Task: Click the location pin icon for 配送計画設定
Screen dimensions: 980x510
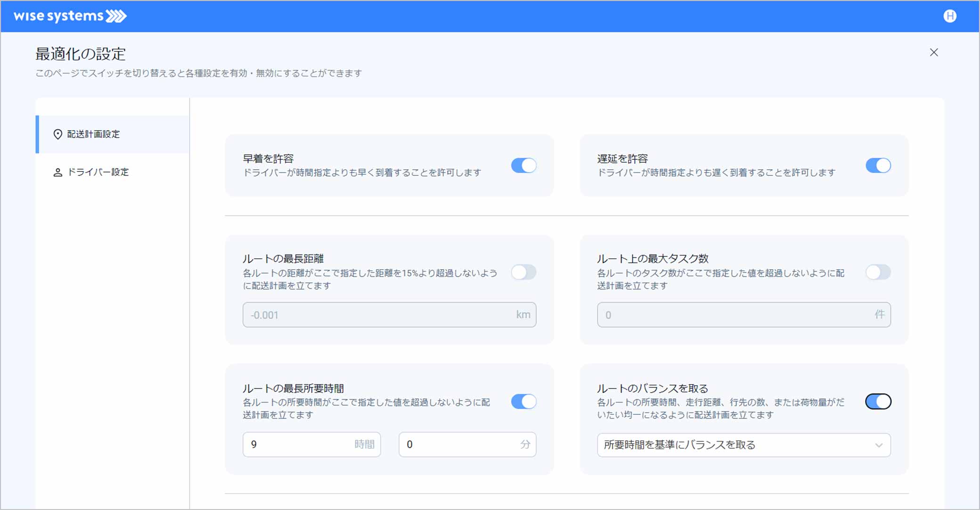Action: [x=57, y=134]
